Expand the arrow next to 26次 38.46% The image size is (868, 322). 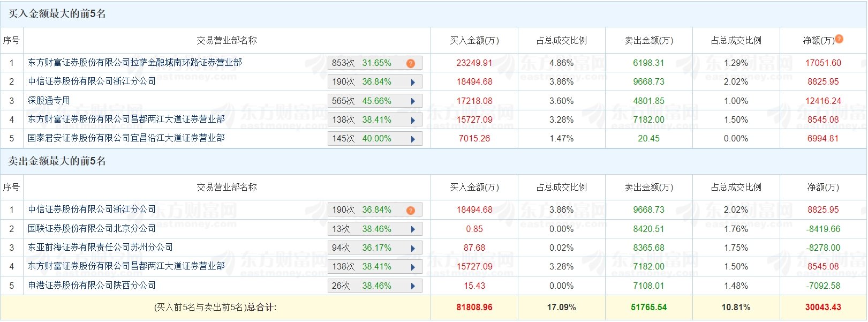[413, 286]
